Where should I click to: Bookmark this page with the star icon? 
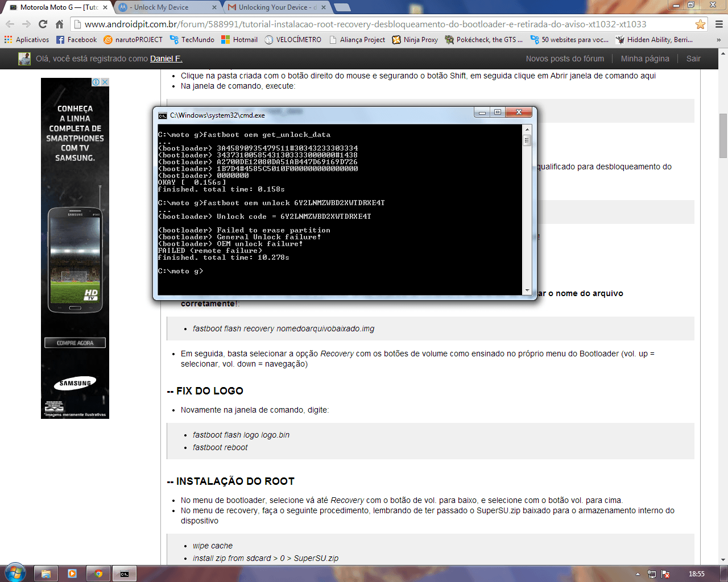[x=700, y=24]
